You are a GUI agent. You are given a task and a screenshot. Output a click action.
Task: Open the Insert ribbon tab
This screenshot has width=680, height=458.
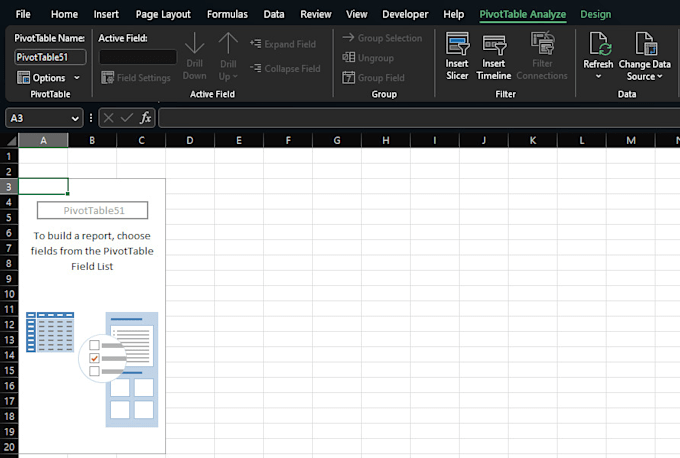pos(106,14)
